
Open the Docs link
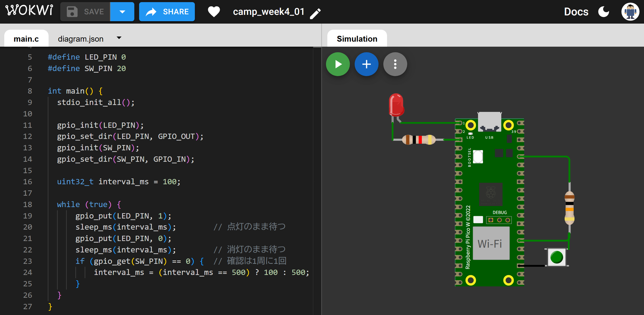[576, 12]
